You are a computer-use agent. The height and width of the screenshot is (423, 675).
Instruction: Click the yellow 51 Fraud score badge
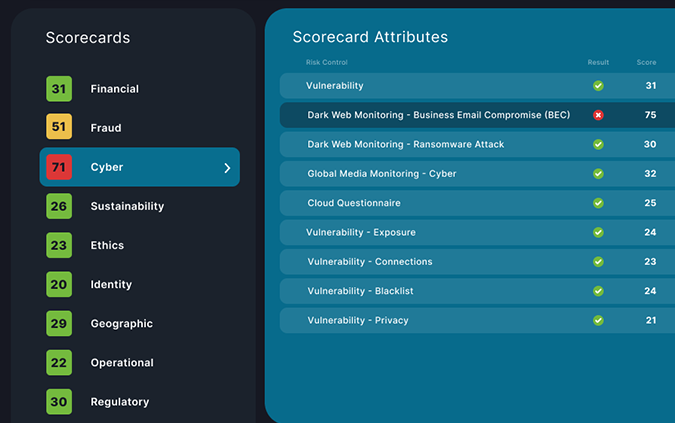click(59, 128)
